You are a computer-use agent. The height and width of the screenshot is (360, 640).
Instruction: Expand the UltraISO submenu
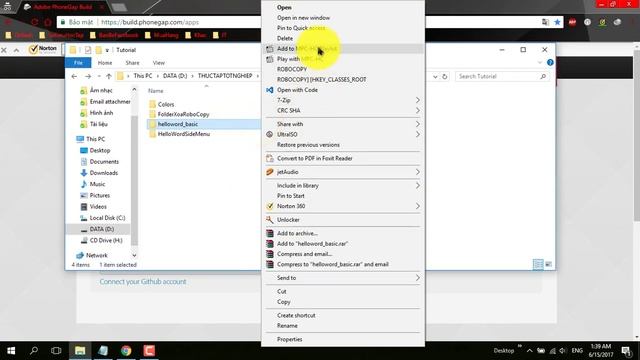click(343, 134)
